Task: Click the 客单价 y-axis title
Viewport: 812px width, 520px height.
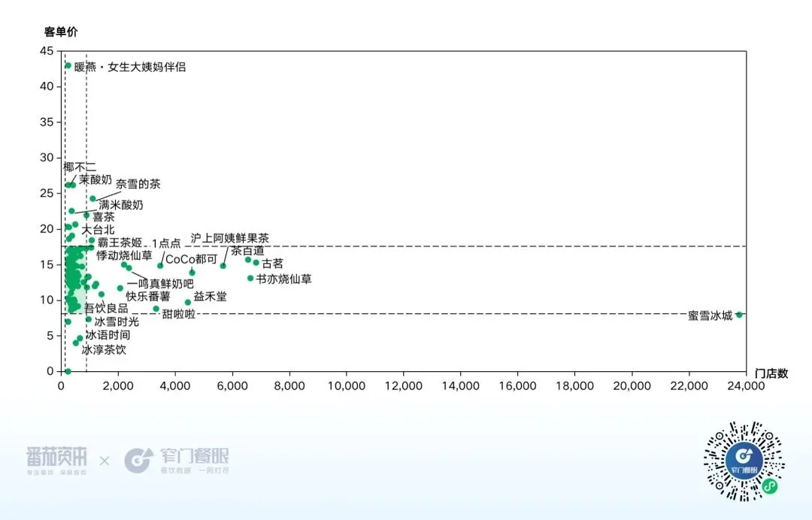Action: (x=61, y=32)
